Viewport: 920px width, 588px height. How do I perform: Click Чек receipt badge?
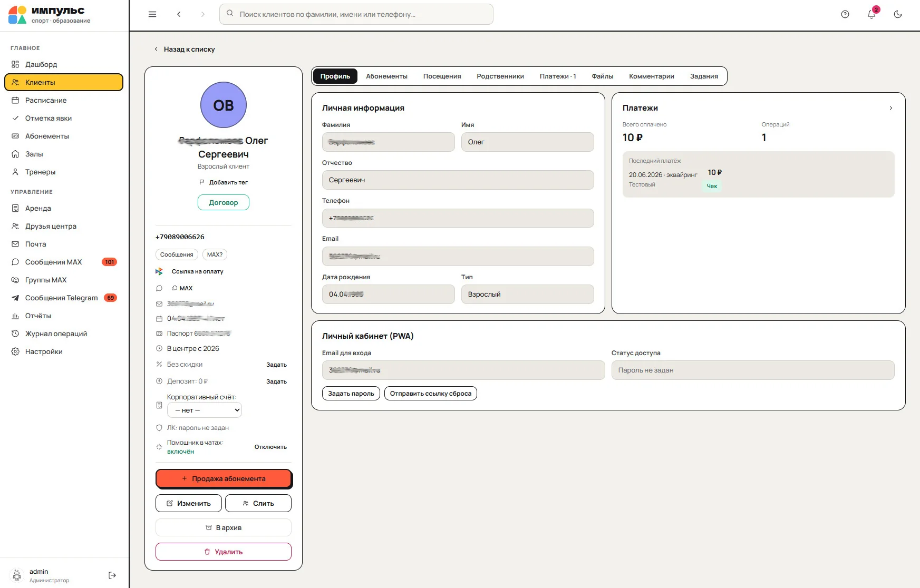click(x=712, y=186)
